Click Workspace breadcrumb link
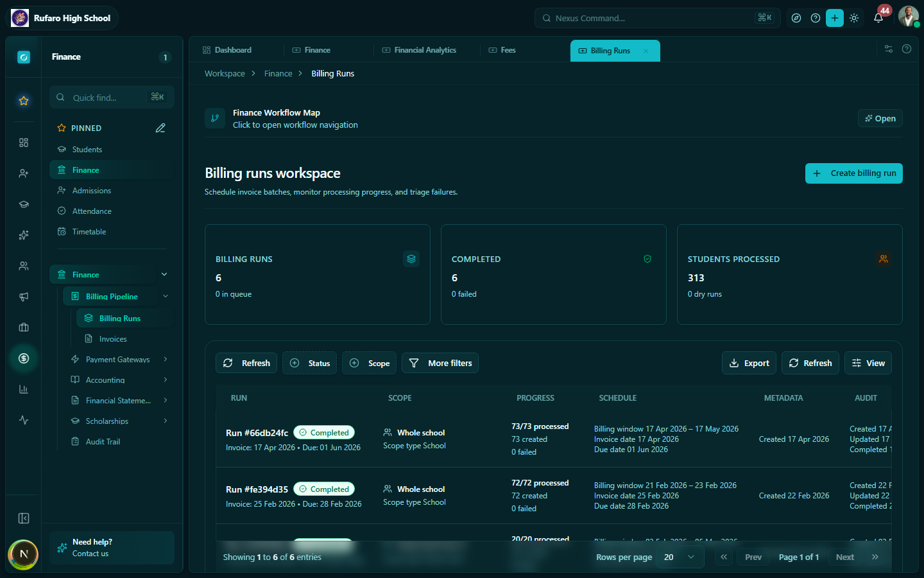The height and width of the screenshot is (578, 924). point(225,73)
